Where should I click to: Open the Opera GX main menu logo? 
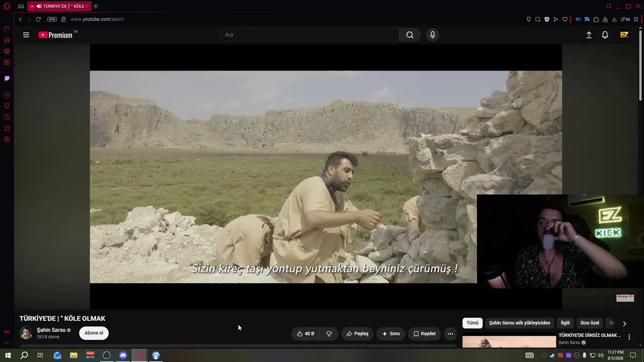point(7,7)
